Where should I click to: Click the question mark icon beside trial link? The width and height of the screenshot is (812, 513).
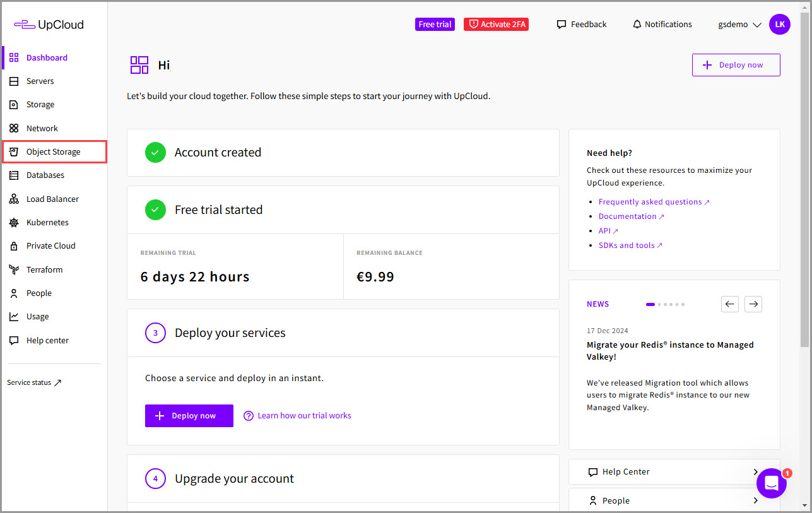tap(249, 416)
